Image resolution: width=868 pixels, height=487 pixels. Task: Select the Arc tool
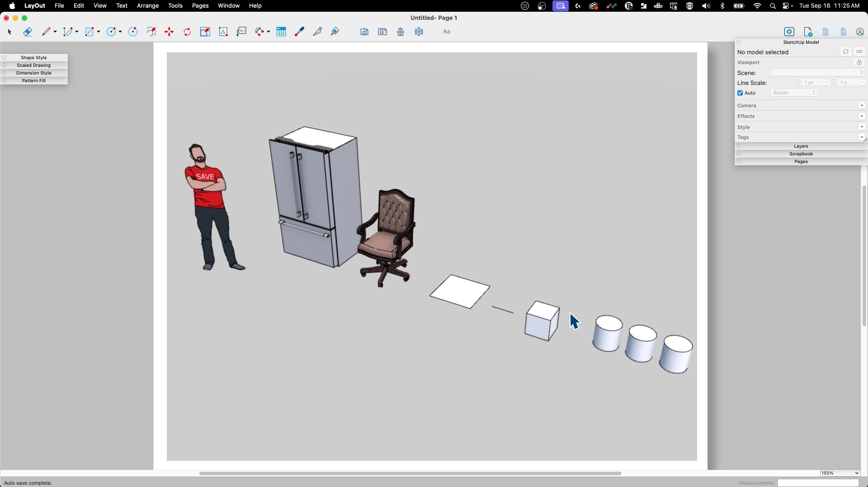click(x=68, y=32)
